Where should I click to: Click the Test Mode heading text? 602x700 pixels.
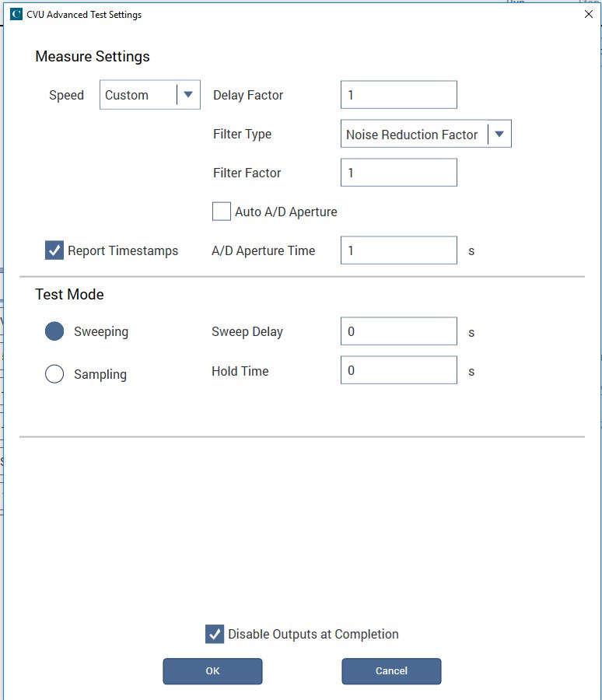click(x=70, y=295)
